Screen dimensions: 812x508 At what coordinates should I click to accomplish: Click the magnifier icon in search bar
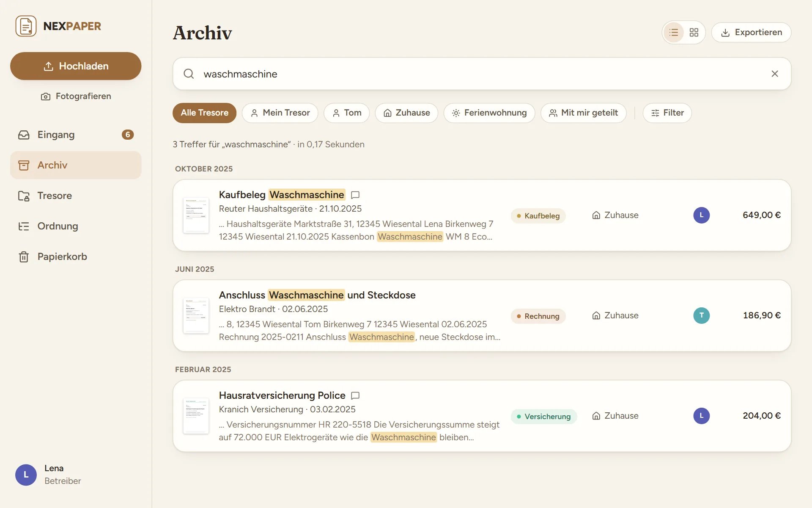click(189, 74)
